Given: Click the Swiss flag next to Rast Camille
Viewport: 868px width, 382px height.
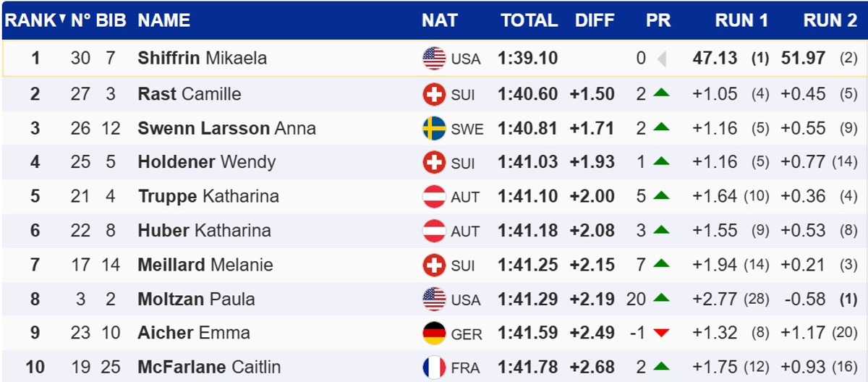Looking at the screenshot, I should pyautogui.click(x=434, y=94).
